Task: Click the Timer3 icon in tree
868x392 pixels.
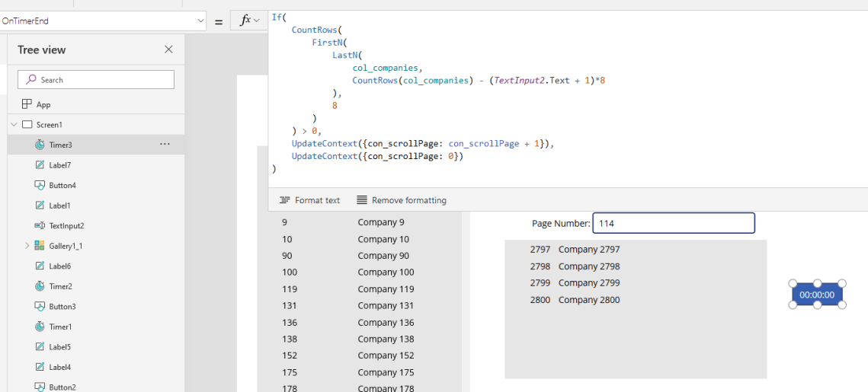Action: click(40, 145)
